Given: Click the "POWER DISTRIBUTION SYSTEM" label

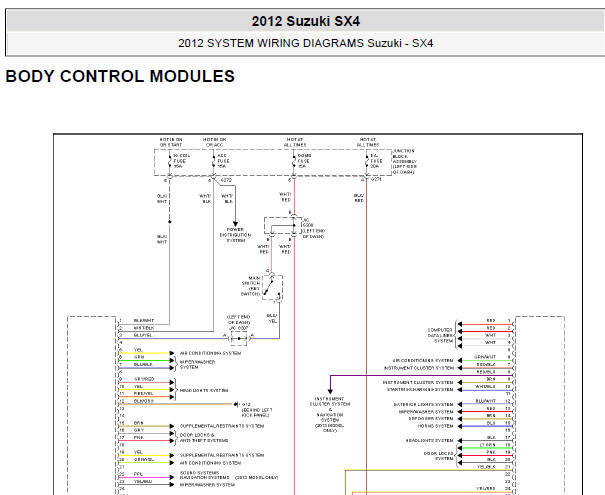Looking at the screenshot, I should pos(235,235).
